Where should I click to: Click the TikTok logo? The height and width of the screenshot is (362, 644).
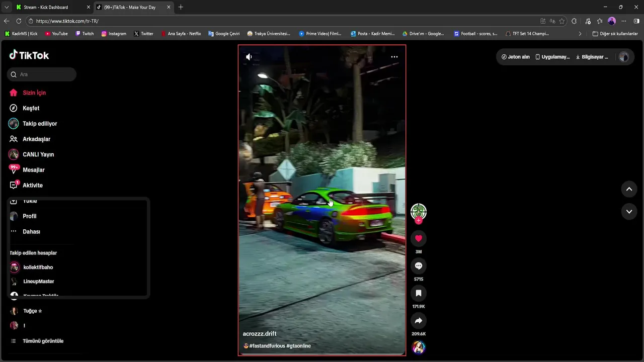click(29, 55)
